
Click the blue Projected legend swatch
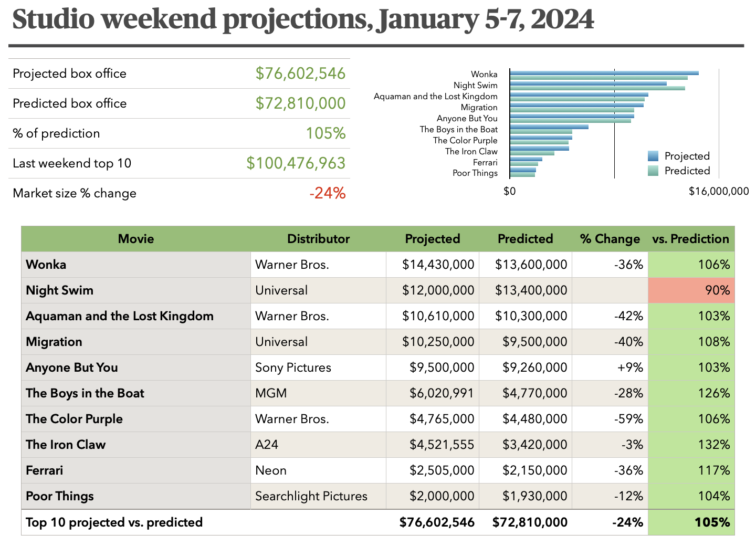pyautogui.click(x=653, y=156)
